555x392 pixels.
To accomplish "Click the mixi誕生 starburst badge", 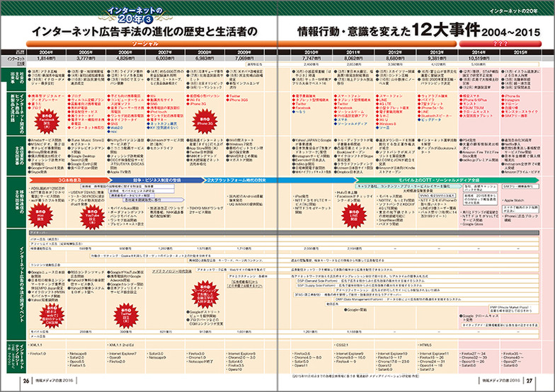I will pyautogui.click(x=40, y=215).
